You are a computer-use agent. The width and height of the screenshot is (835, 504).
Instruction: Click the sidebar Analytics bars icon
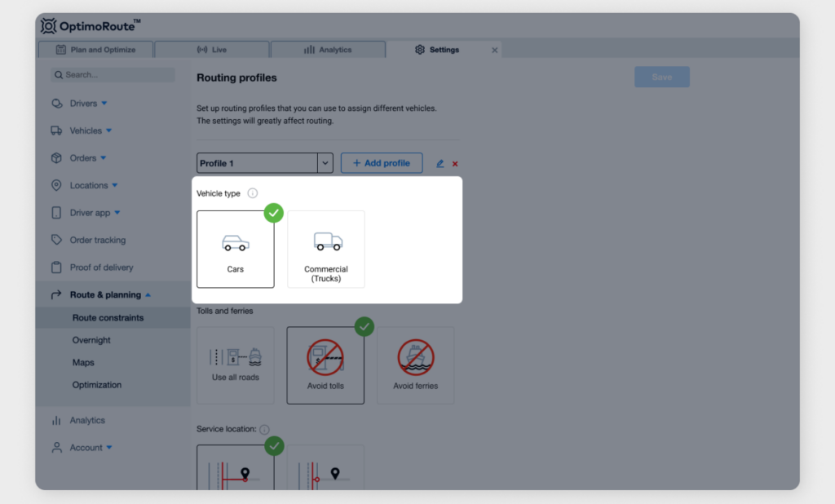(56, 420)
